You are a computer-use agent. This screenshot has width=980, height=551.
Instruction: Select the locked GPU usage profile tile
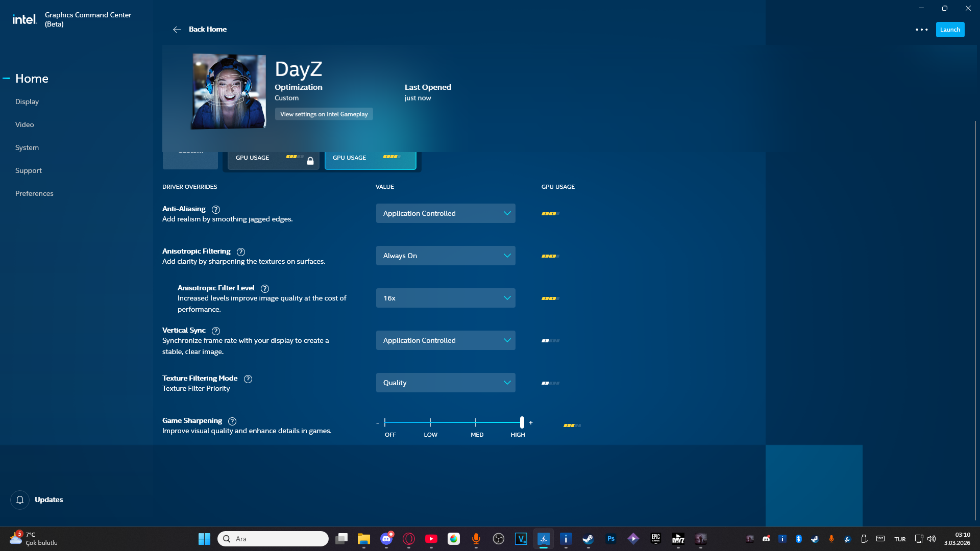274,159
